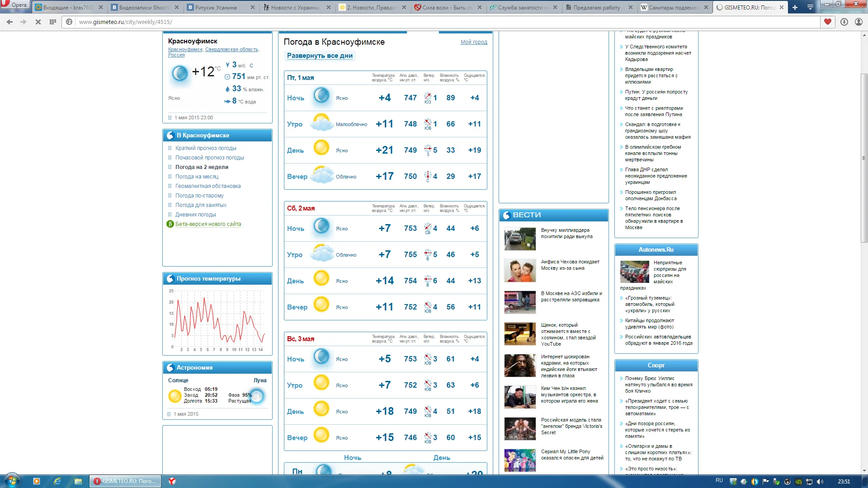Image resolution: width=868 pixels, height=488 pixels.
Task: Go back with the back arrow
Action: [9, 22]
